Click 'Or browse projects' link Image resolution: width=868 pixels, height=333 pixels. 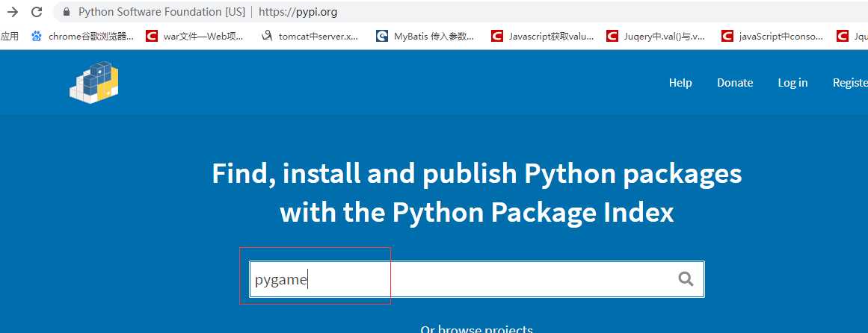[x=477, y=329]
